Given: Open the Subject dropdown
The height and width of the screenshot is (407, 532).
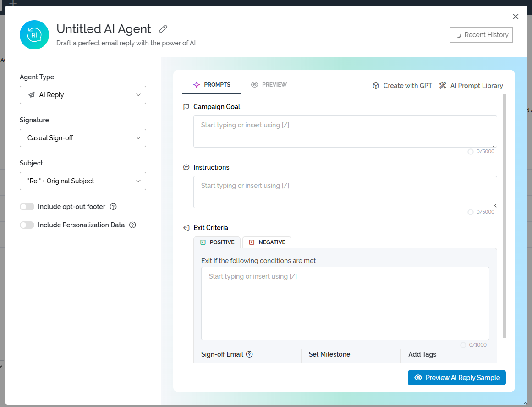Looking at the screenshot, I should (x=83, y=181).
